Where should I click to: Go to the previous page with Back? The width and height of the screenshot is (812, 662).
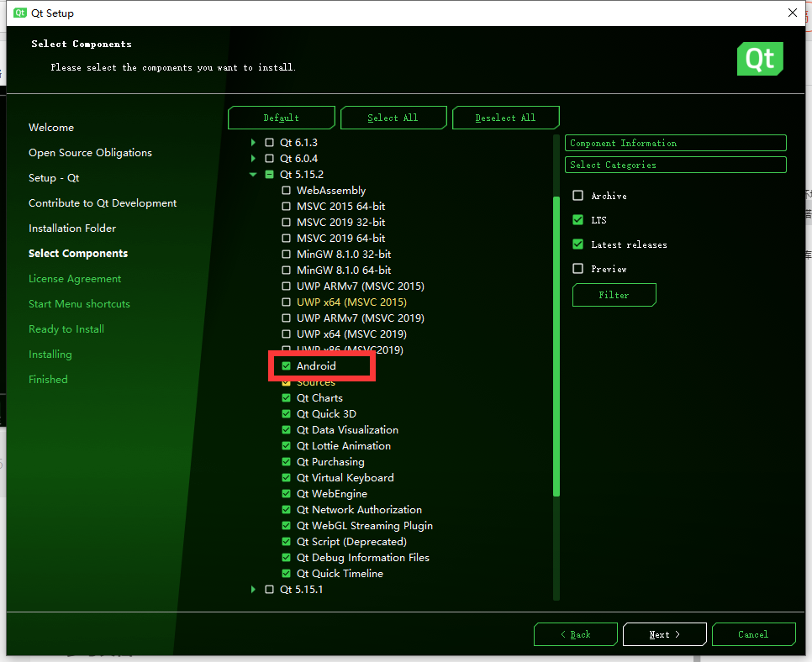pyautogui.click(x=575, y=634)
